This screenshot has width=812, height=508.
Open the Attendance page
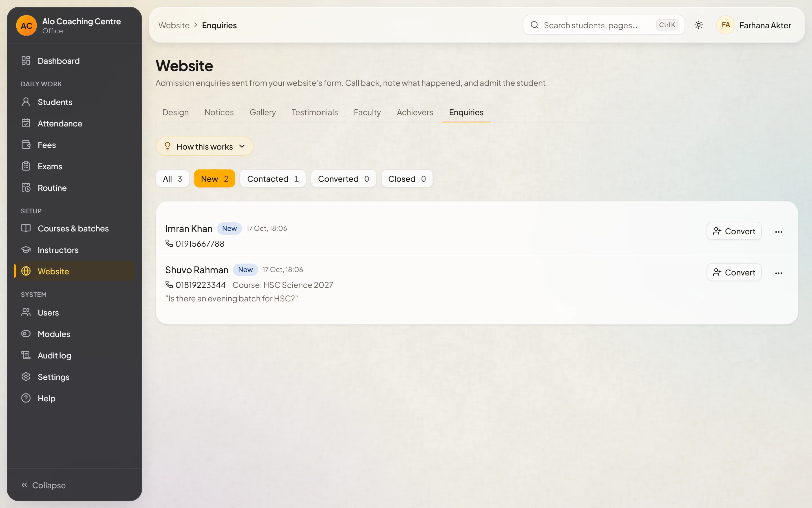click(x=74, y=124)
